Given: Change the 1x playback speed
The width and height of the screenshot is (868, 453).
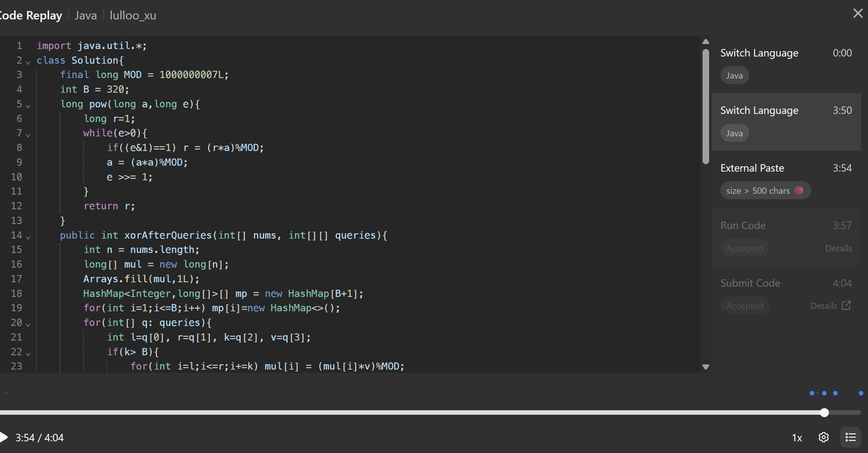Looking at the screenshot, I should pyautogui.click(x=796, y=438).
